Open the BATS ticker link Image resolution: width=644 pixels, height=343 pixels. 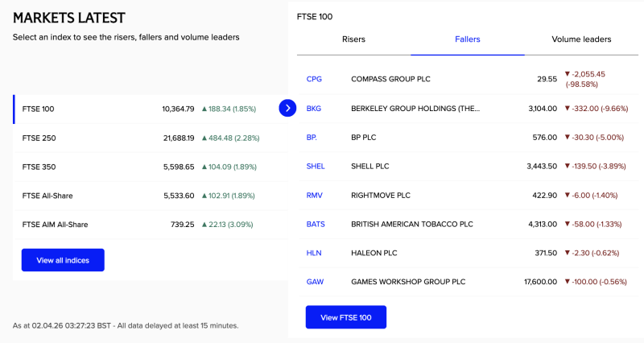[316, 224]
